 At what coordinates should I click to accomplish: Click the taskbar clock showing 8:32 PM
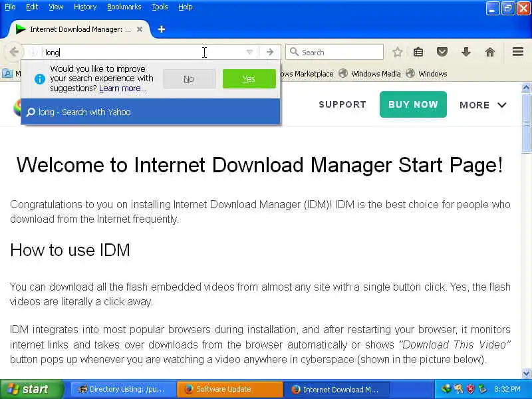pyautogui.click(x=507, y=389)
